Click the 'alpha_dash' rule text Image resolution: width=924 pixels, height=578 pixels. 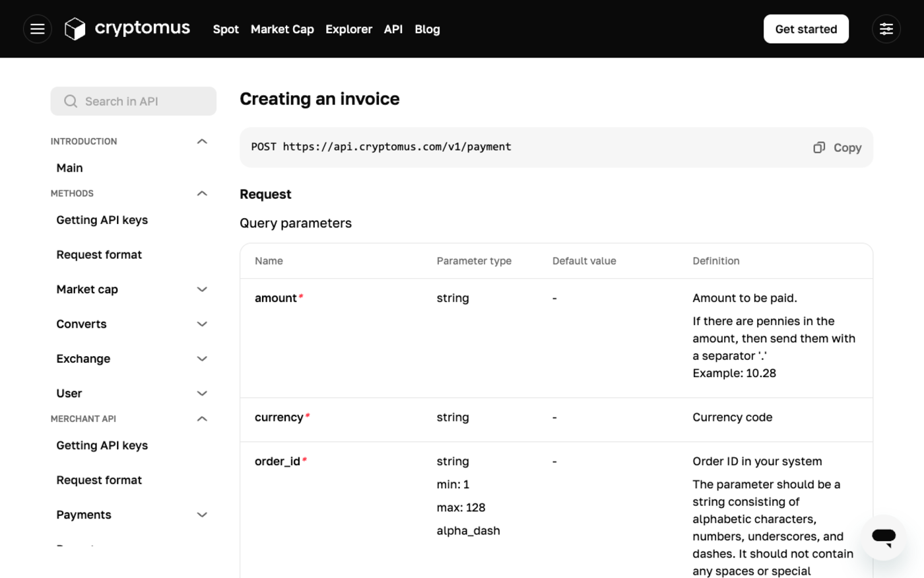tap(468, 530)
